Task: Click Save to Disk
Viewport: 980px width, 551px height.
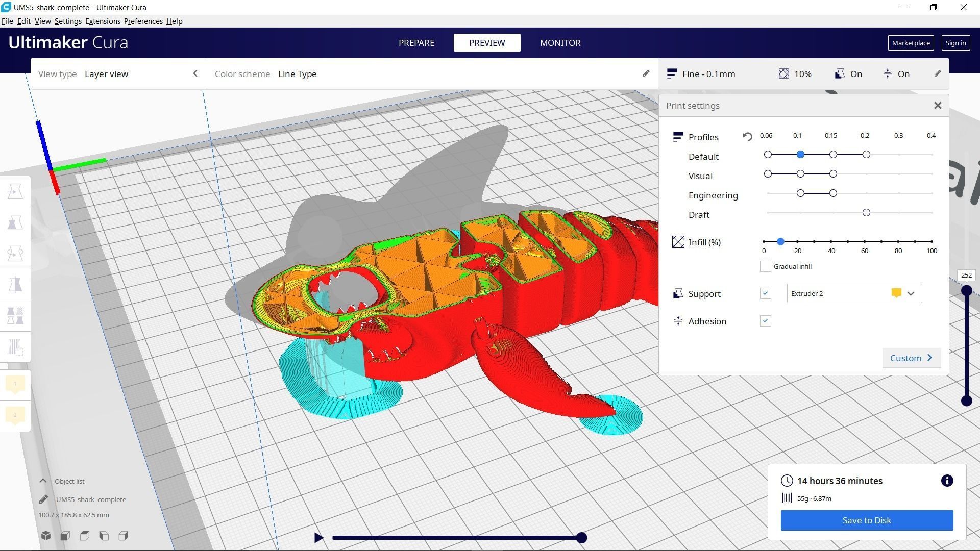Action: click(867, 520)
